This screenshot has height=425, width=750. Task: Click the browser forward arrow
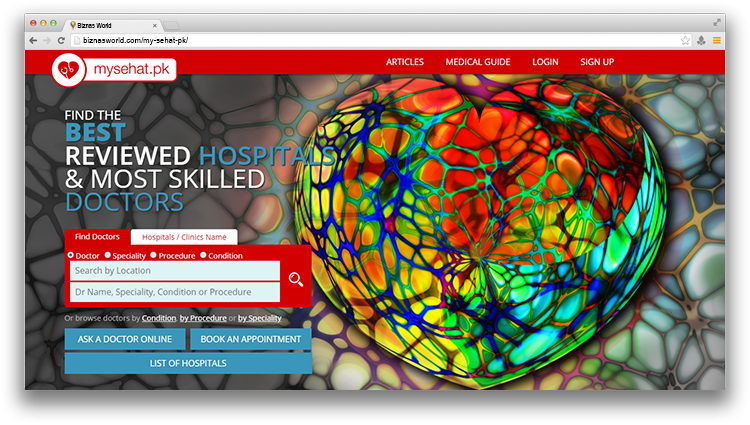(47, 40)
